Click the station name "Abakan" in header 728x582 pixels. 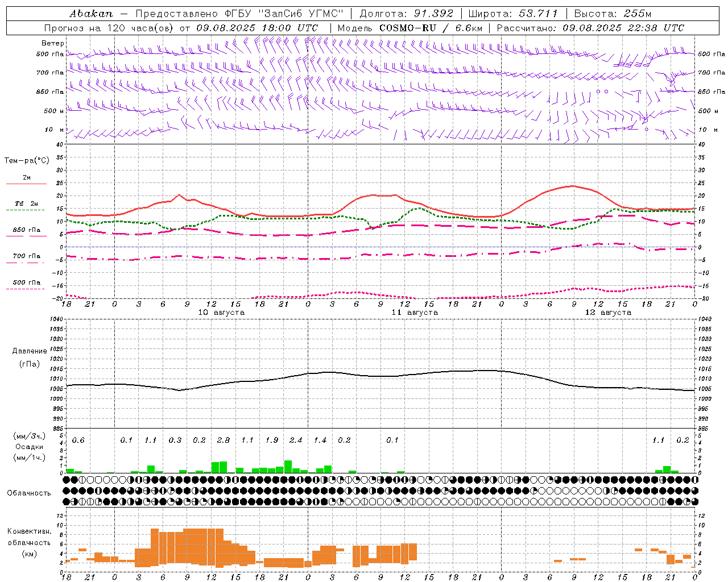[x=91, y=14]
